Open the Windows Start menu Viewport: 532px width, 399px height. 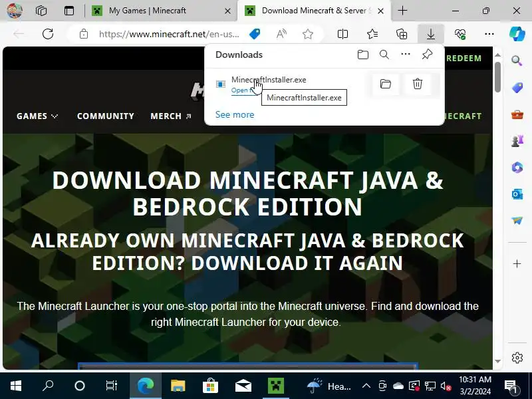point(15,386)
